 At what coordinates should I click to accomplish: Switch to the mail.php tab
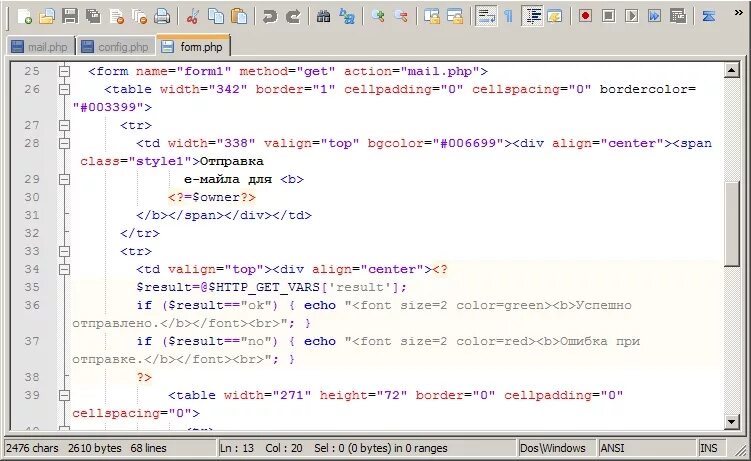click(x=40, y=46)
